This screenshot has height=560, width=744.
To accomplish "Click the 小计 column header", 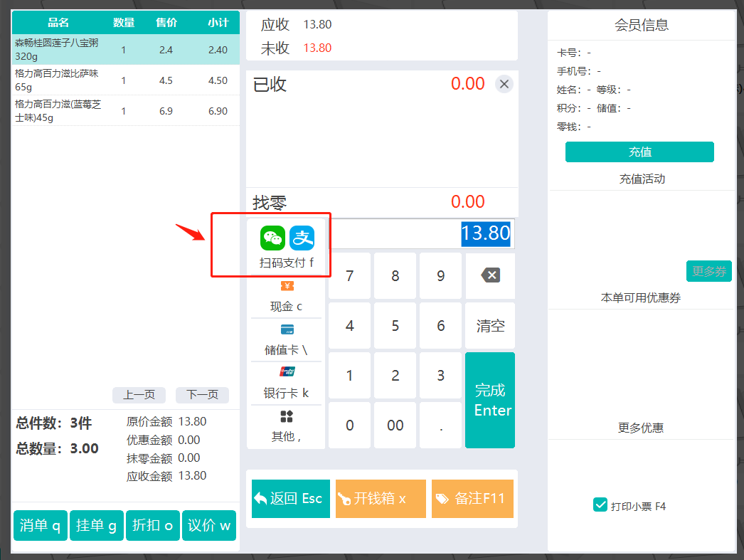I will [218, 22].
